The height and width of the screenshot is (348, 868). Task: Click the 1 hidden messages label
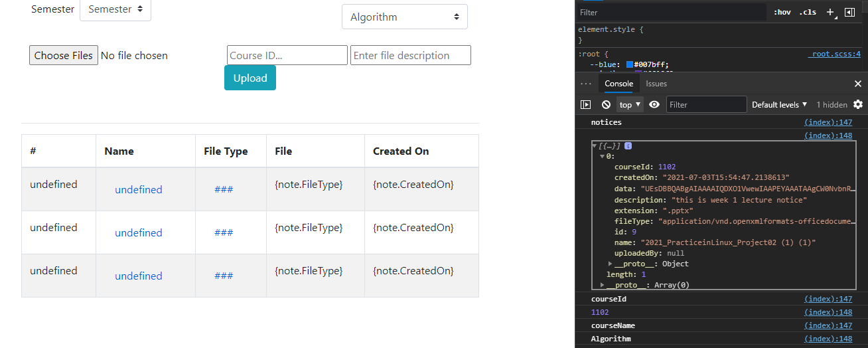click(x=832, y=104)
